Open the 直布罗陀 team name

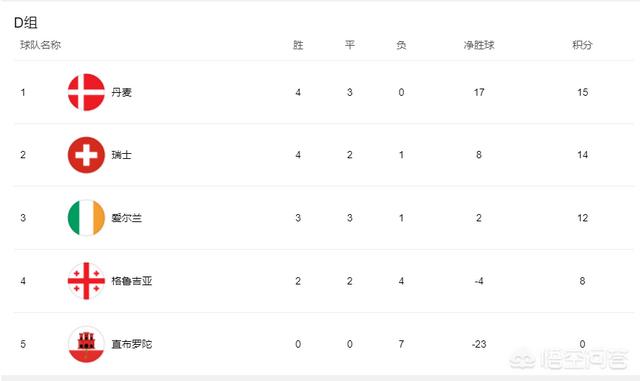pyautogui.click(x=132, y=344)
